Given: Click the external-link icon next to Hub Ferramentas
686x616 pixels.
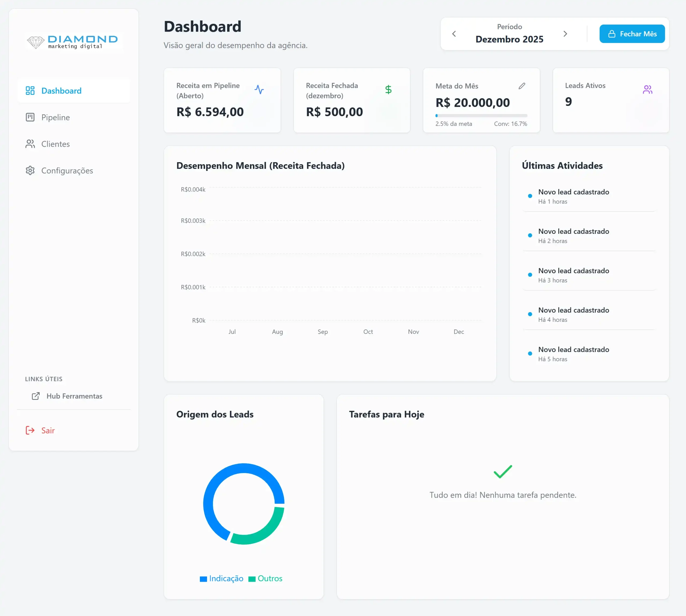Looking at the screenshot, I should click(x=36, y=396).
